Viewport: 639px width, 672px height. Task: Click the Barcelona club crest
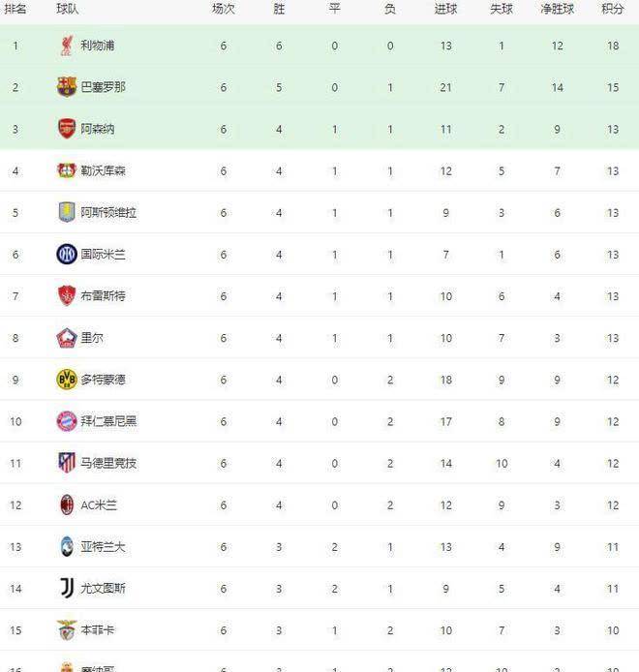tap(67, 87)
